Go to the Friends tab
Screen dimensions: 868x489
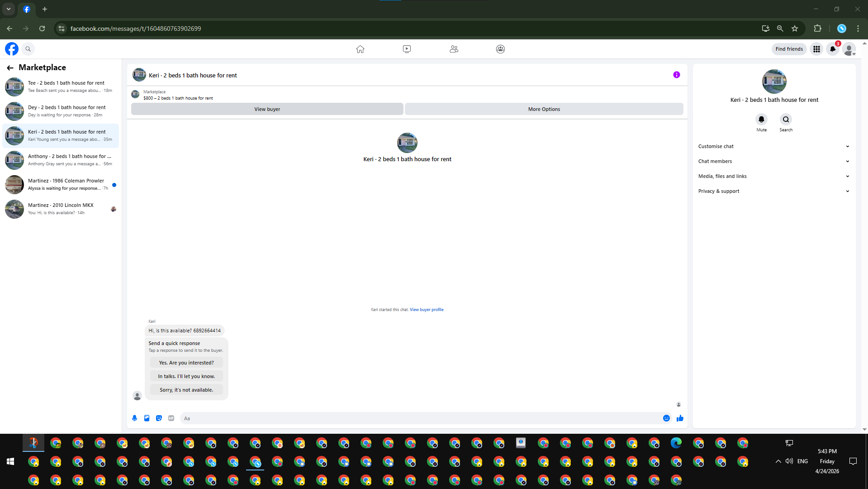pyautogui.click(x=454, y=49)
